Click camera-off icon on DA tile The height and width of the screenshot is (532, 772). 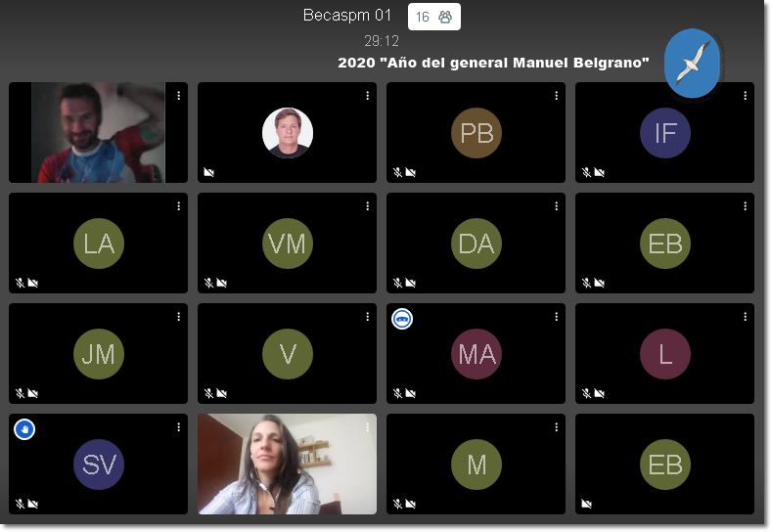411,283
